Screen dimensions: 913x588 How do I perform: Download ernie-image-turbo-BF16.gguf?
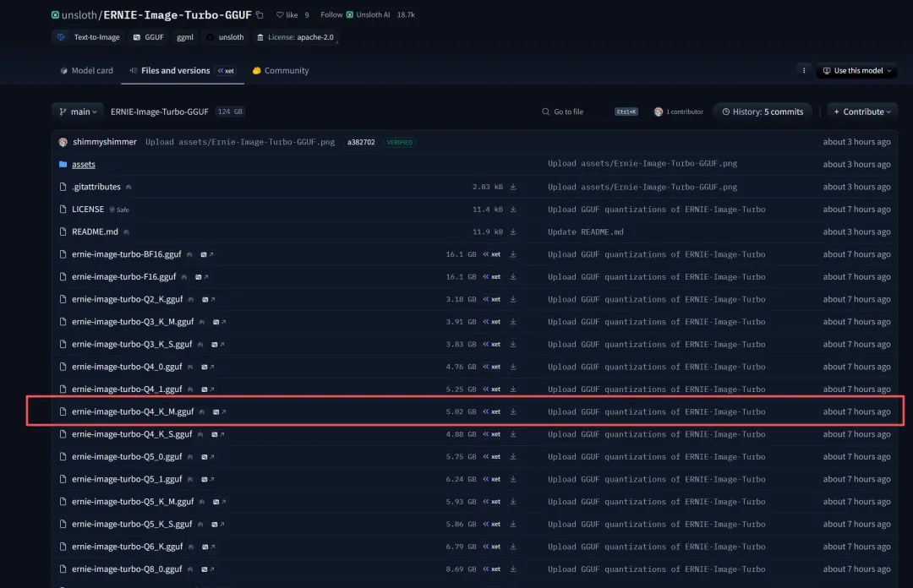click(x=513, y=254)
